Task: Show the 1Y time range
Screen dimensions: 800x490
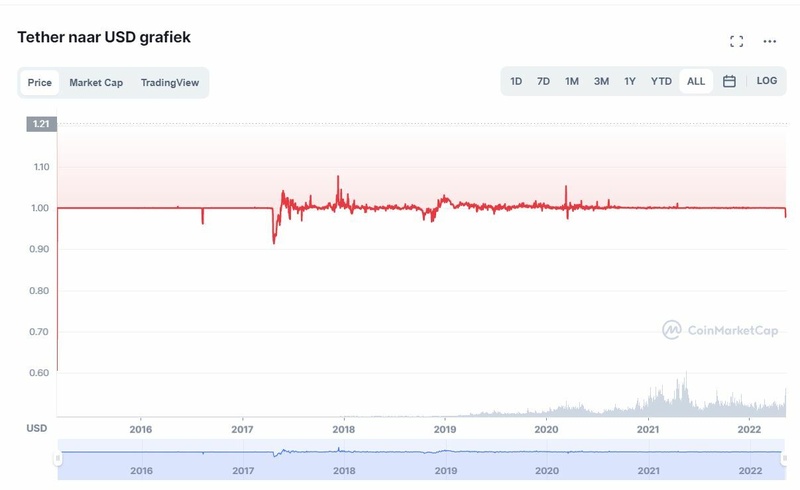Action: pyautogui.click(x=630, y=81)
